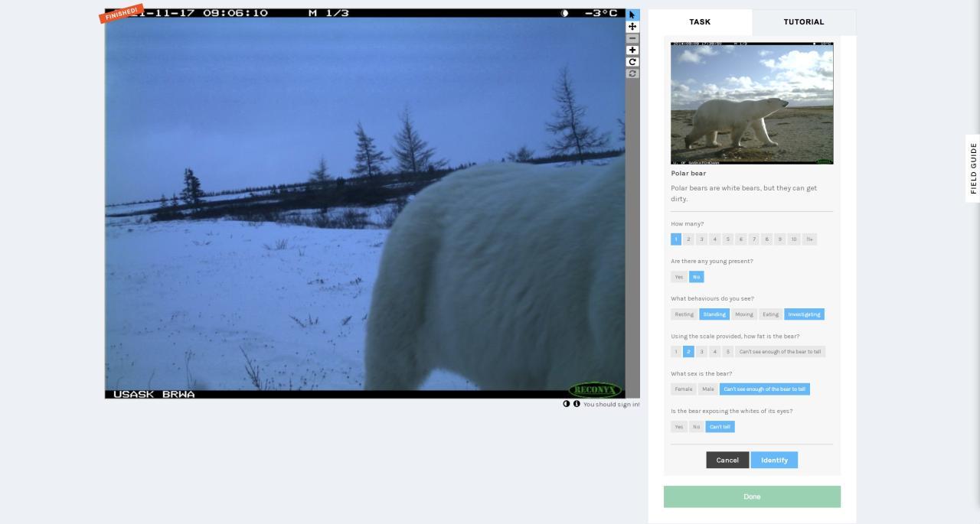Image resolution: width=980 pixels, height=524 pixels.
Task: Toggle the Moving behaviour
Action: [744, 314]
